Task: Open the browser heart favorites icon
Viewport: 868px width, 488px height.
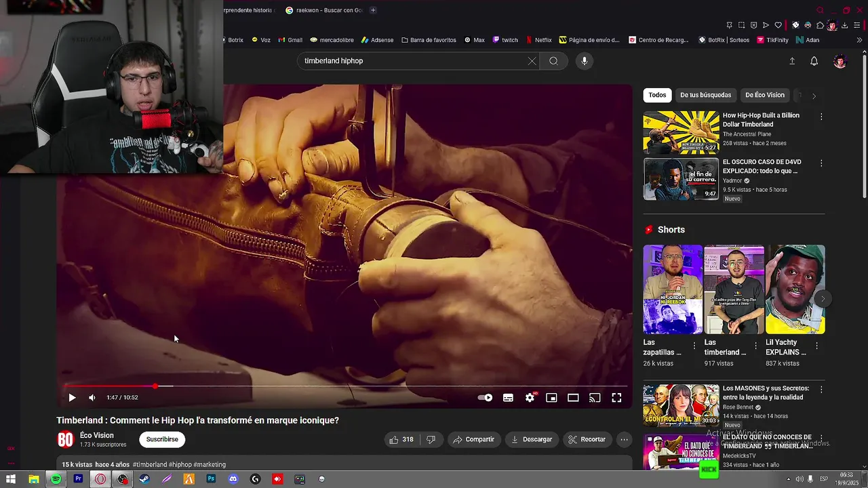Action: click(x=778, y=25)
